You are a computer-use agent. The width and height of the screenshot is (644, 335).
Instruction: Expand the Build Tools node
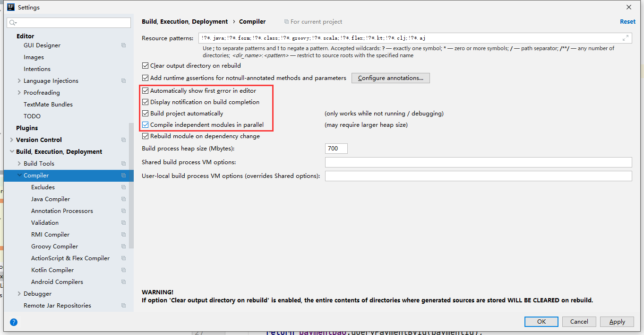[19, 164]
